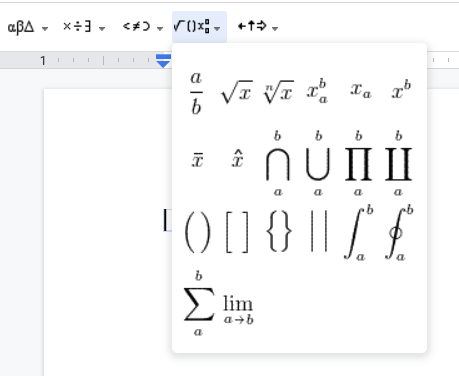Insert superscript x to the b

(x=401, y=90)
